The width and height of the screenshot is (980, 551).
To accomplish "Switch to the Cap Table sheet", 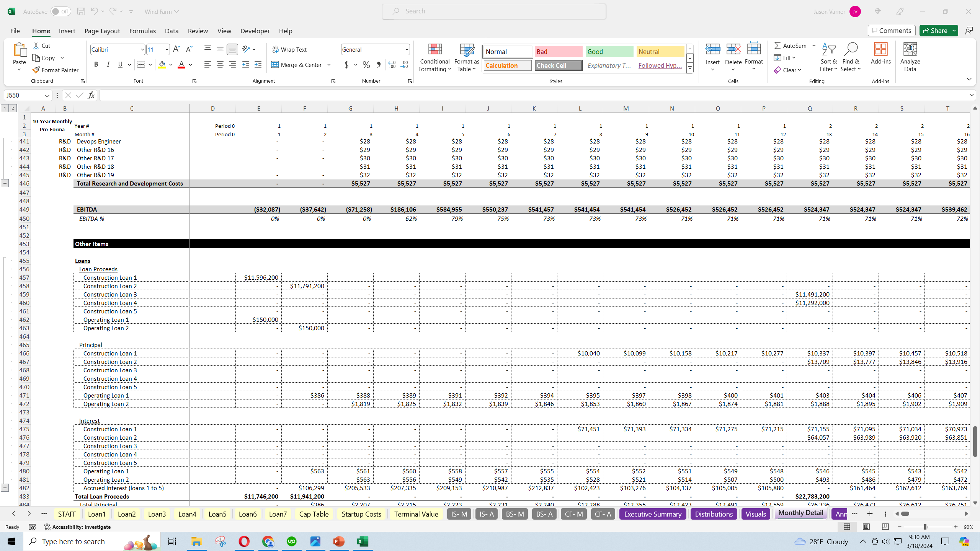I will point(314,514).
